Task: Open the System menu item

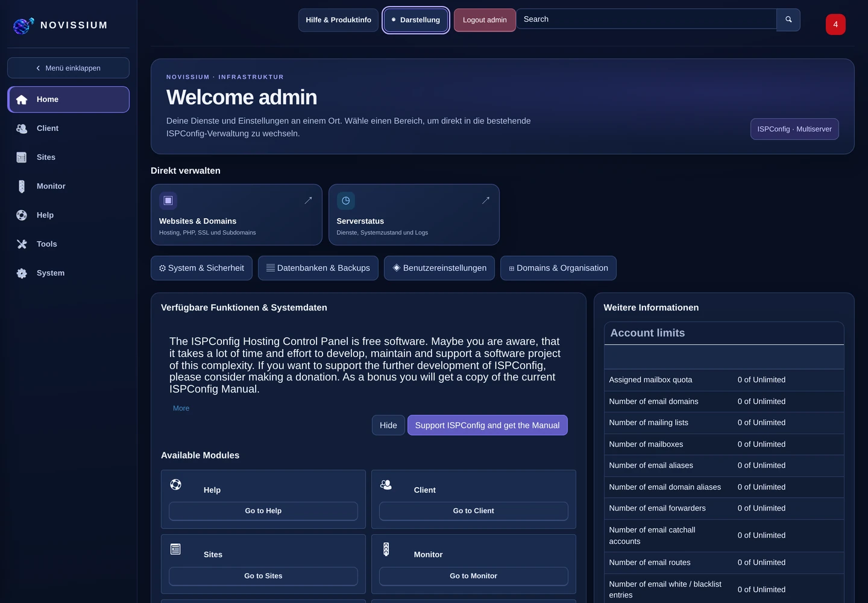Action: [68, 273]
